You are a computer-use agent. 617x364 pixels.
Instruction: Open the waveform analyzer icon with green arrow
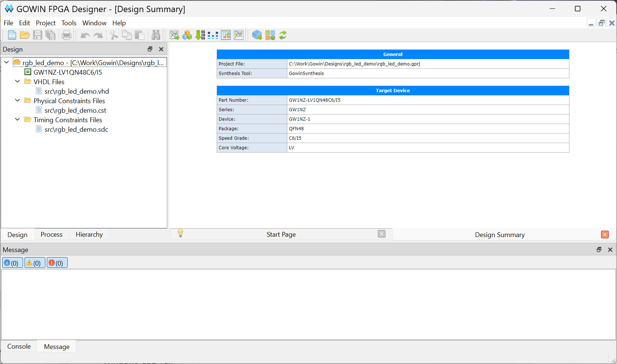click(x=175, y=35)
